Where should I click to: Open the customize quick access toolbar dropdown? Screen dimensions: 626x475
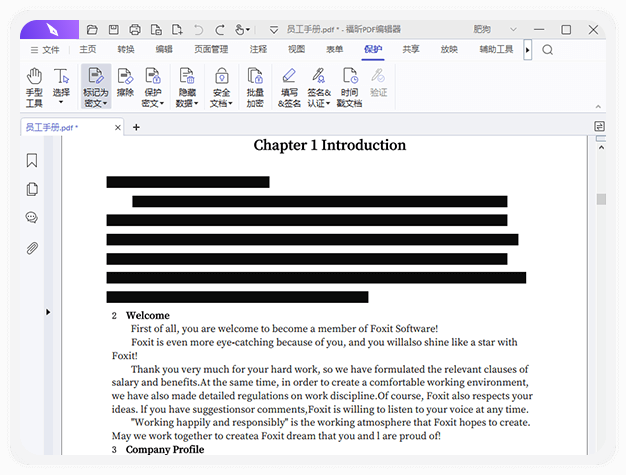[x=273, y=30]
